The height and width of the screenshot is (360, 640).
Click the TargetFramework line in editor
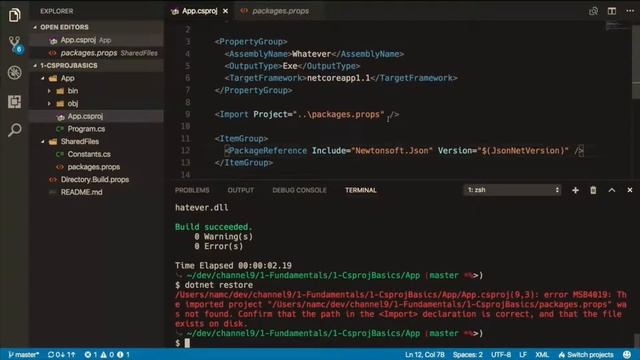340,78
